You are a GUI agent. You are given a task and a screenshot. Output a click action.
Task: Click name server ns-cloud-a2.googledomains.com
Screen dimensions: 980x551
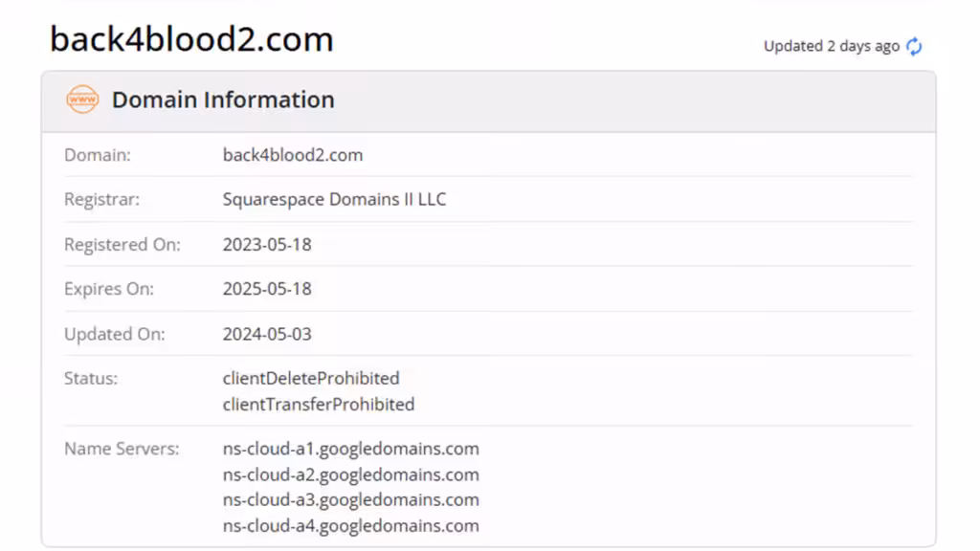350,474
